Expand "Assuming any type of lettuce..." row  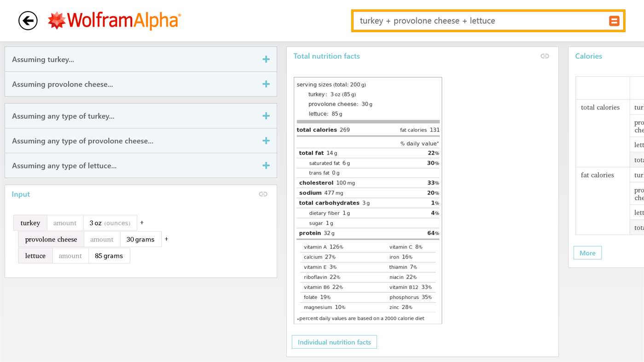(266, 166)
